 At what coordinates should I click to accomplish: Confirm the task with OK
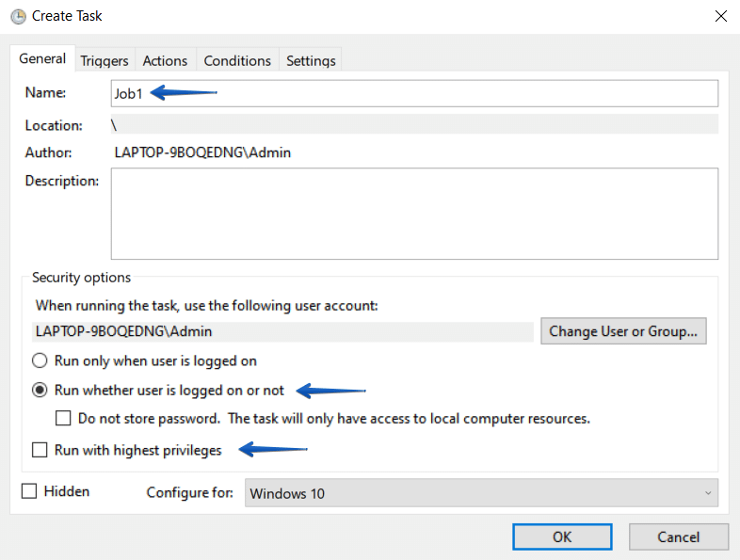562,536
